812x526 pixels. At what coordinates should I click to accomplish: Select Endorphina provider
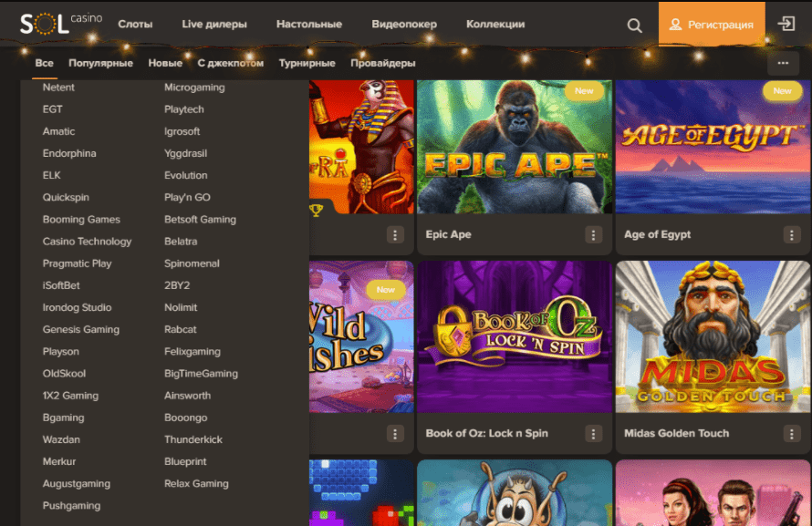(x=69, y=154)
